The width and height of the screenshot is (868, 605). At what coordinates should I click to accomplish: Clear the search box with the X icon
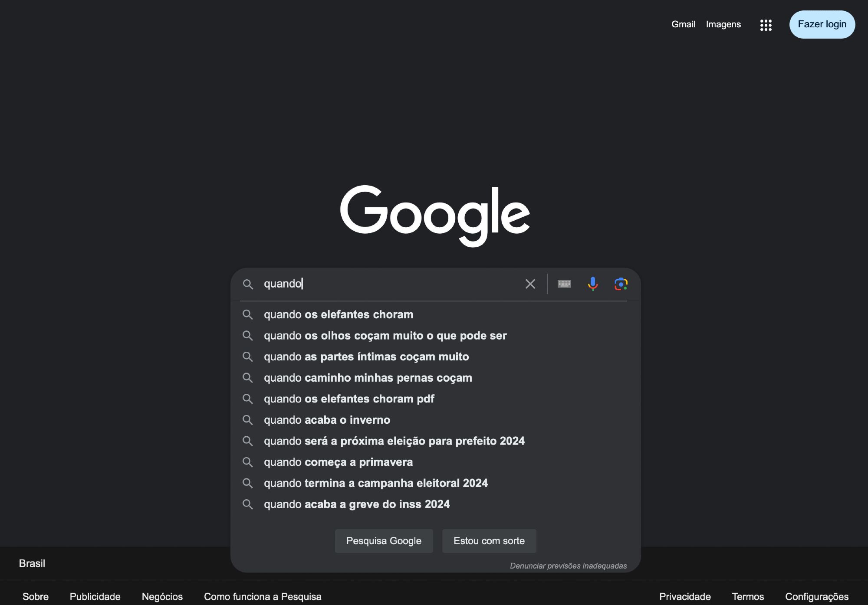(x=530, y=284)
